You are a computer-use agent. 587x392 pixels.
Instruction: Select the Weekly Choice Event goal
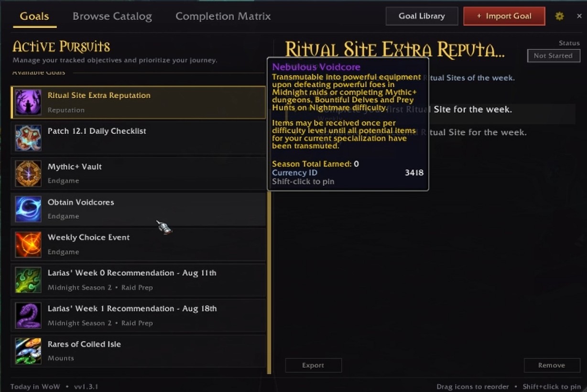coord(138,244)
